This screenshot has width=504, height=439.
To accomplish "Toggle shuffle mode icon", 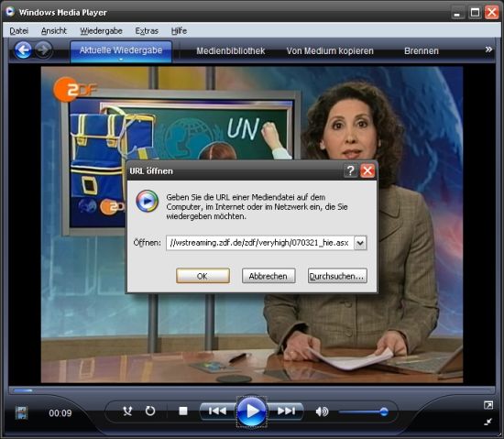I will (x=127, y=411).
